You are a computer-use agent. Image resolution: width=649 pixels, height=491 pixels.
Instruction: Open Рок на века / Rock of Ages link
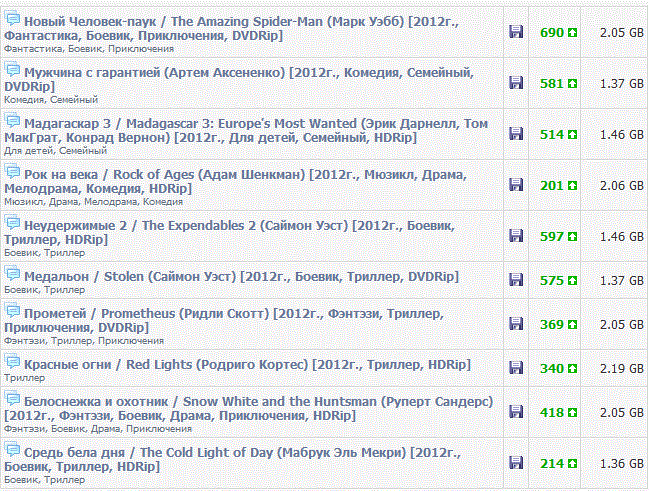coord(236,181)
